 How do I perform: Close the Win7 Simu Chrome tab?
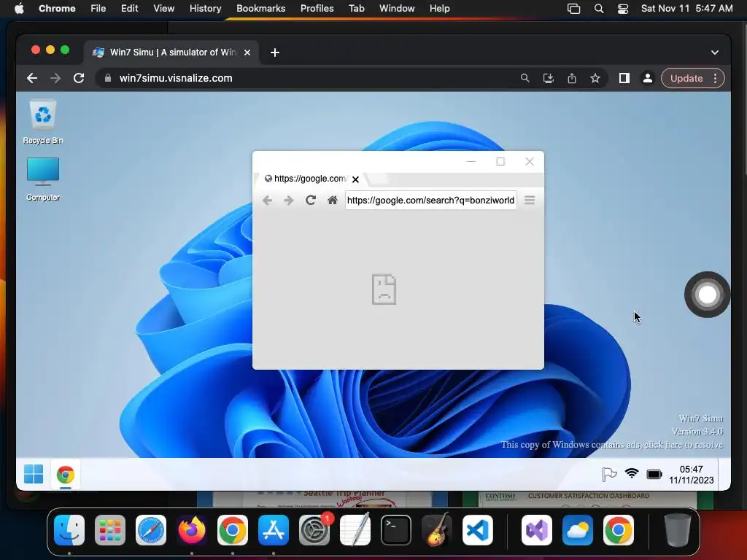(x=247, y=52)
